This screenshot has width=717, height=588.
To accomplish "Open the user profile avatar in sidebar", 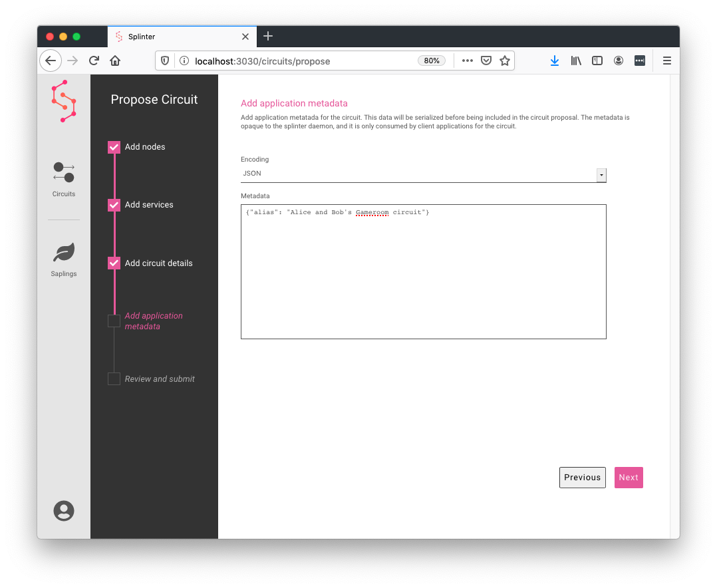I will (x=64, y=511).
